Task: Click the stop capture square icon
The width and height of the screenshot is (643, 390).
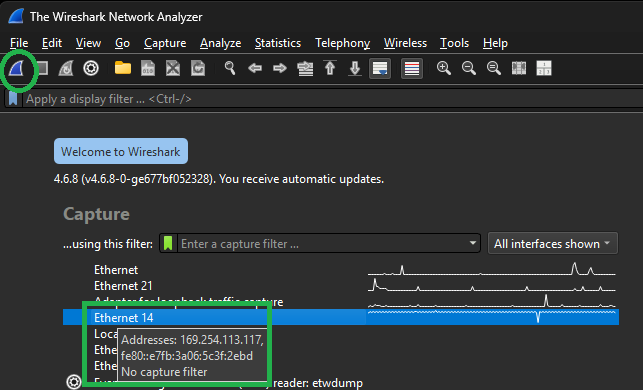Action: pos(42,68)
